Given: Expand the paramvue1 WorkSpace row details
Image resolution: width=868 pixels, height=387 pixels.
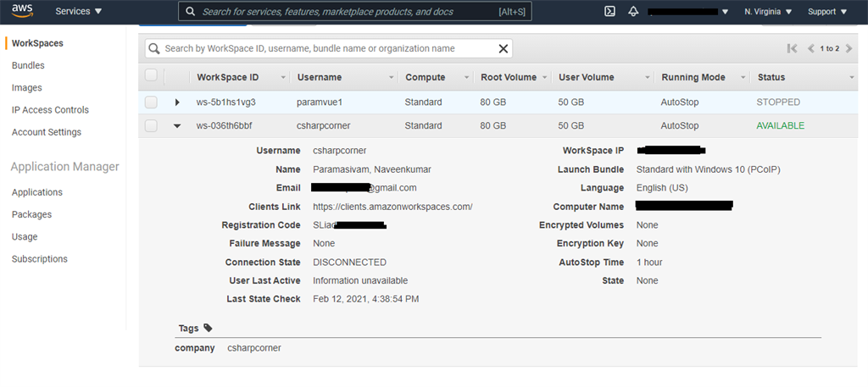Looking at the screenshot, I should [x=177, y=102].
